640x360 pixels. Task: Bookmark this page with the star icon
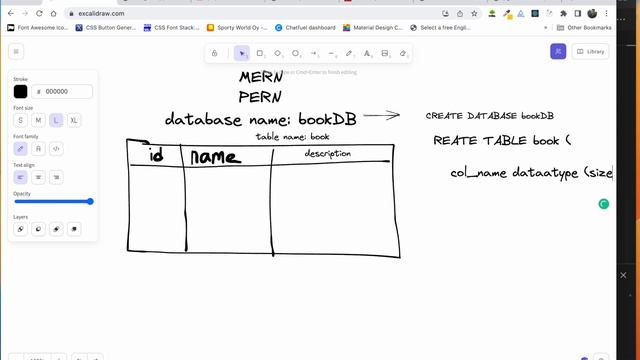474,13
